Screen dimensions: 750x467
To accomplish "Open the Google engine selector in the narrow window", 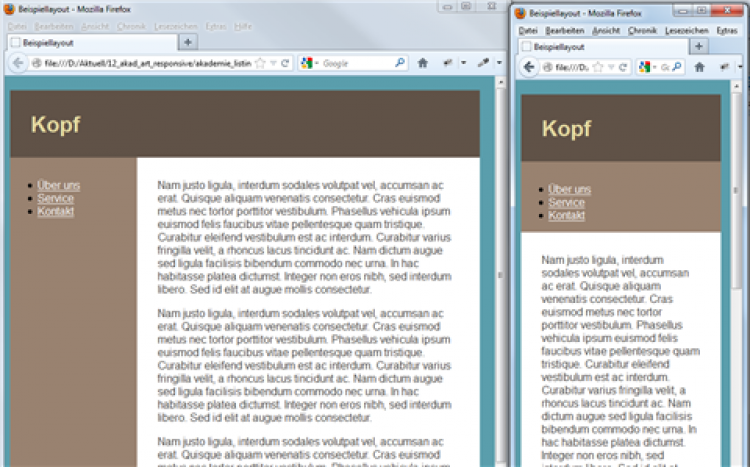I will pyautogui.click(x=648, y=67).
